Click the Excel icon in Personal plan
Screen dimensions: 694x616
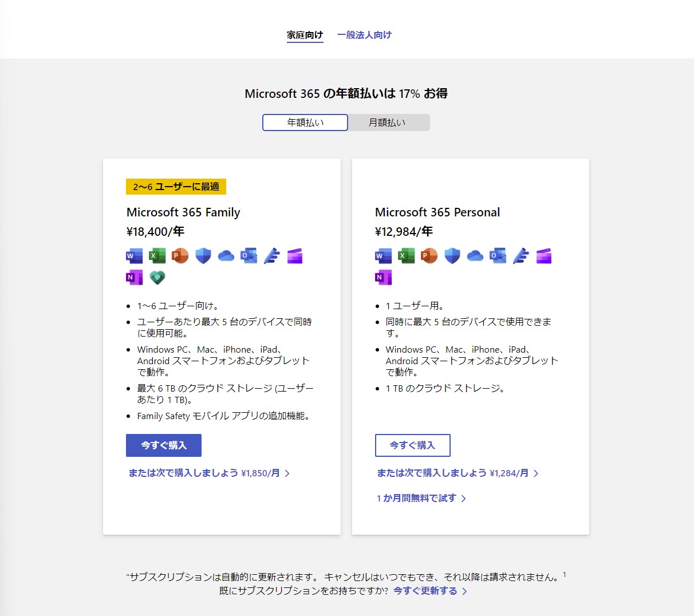click(x=407, y=256)
